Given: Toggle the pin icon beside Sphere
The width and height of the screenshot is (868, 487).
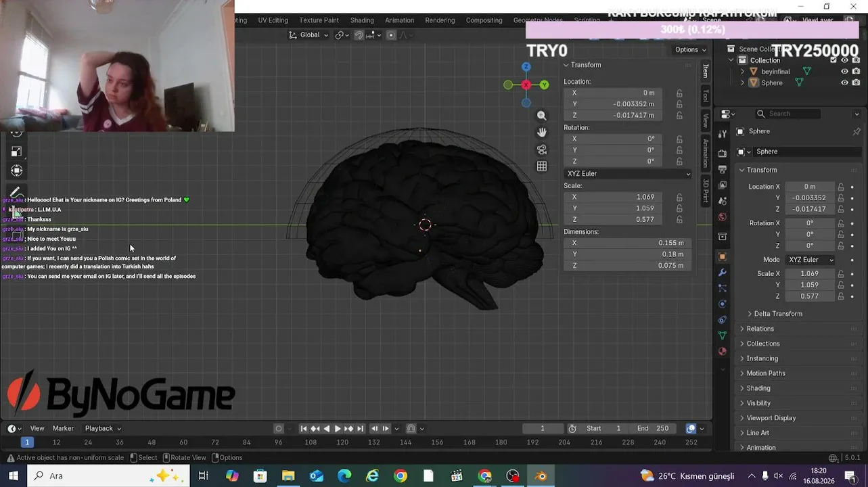Looking at the screenshot, I should tap(856, 131).
